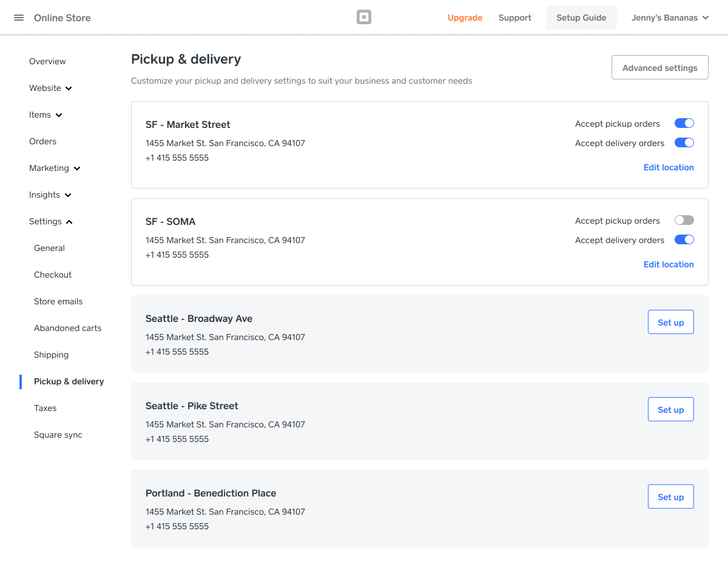Select Abandoned carts settings

click(x=68, y=328)
